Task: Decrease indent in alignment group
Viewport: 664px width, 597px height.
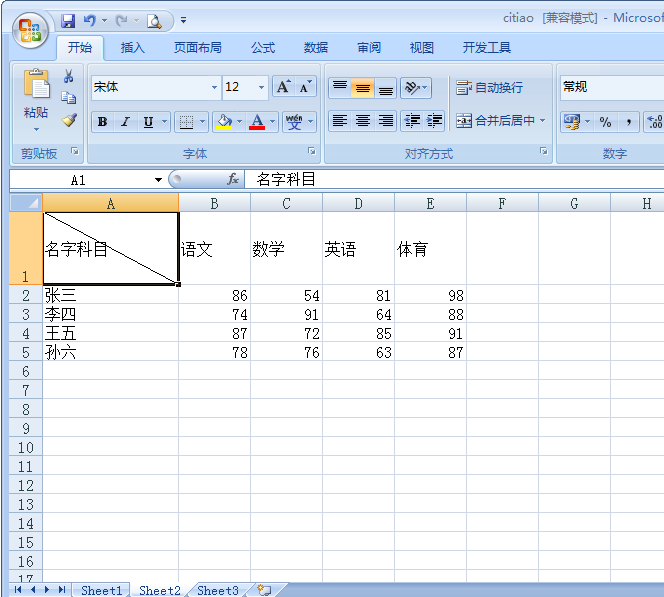Action: point(412,121)
